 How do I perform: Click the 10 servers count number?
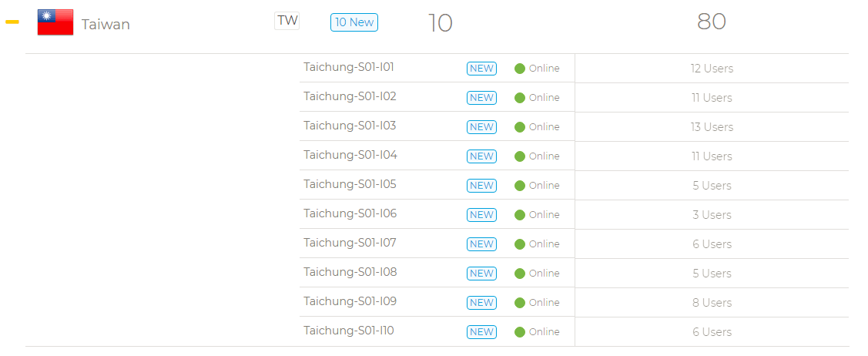[440, 23]
